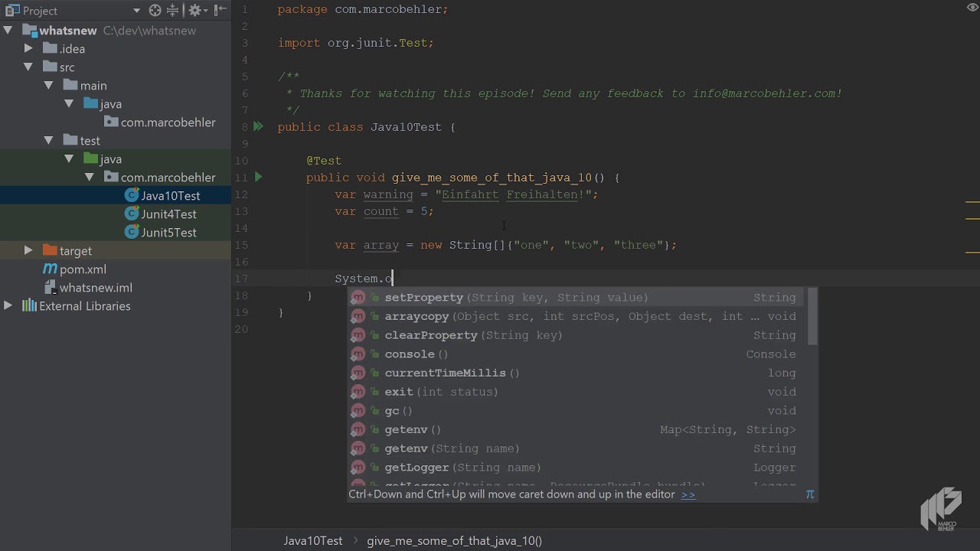
Task: Place cursor on the @Test annotation
Action: [x=324, y=161]
